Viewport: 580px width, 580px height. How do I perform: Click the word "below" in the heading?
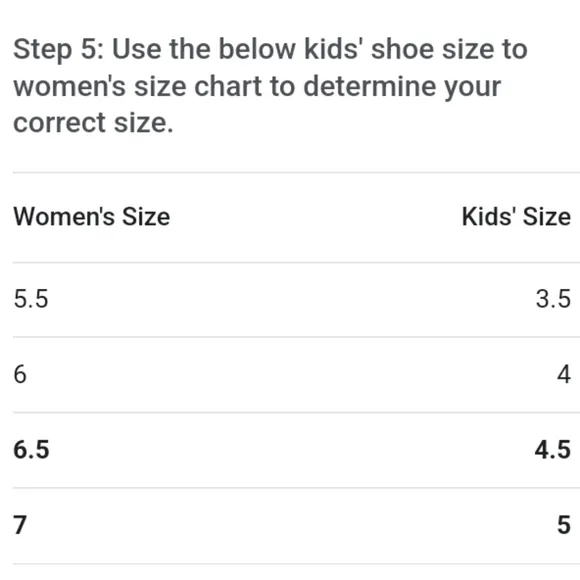point(257,49)
